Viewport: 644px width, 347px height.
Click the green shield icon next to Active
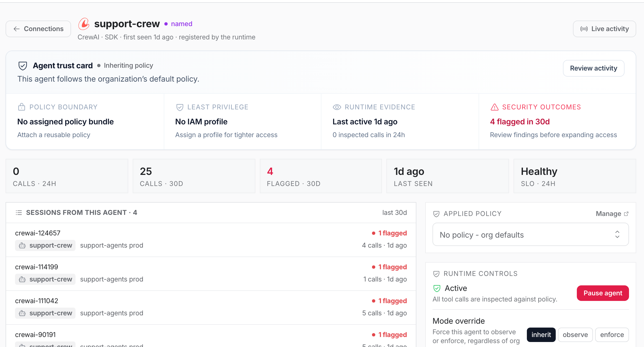tap(437, 288)
